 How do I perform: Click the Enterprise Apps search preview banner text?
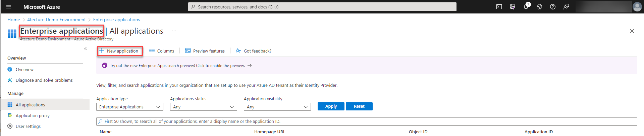177,66
